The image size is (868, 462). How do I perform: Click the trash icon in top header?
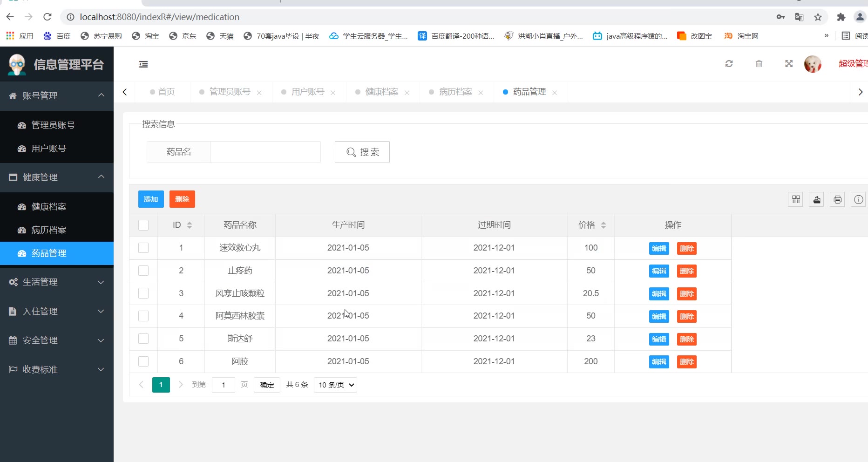759,64
